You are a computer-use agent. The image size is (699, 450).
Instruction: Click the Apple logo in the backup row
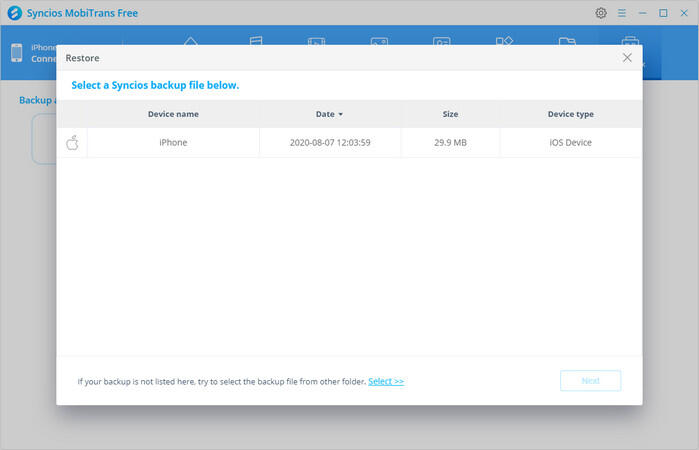(x=72, y=143)
